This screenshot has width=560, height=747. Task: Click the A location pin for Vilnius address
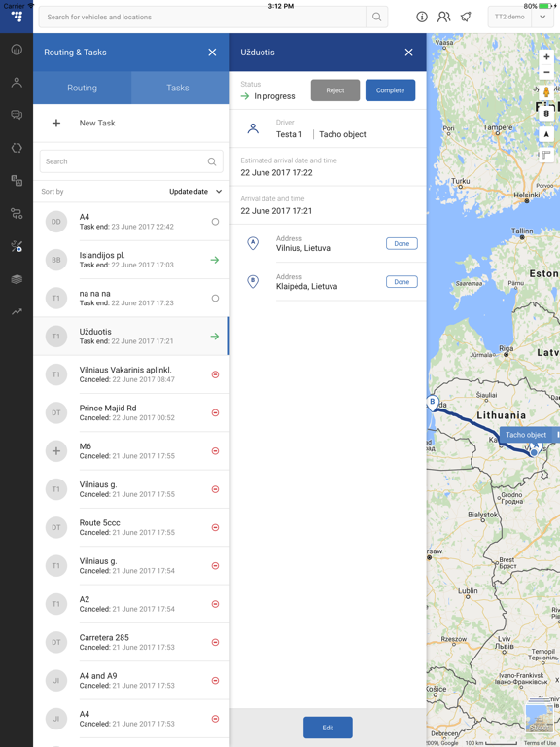(253, 243)
